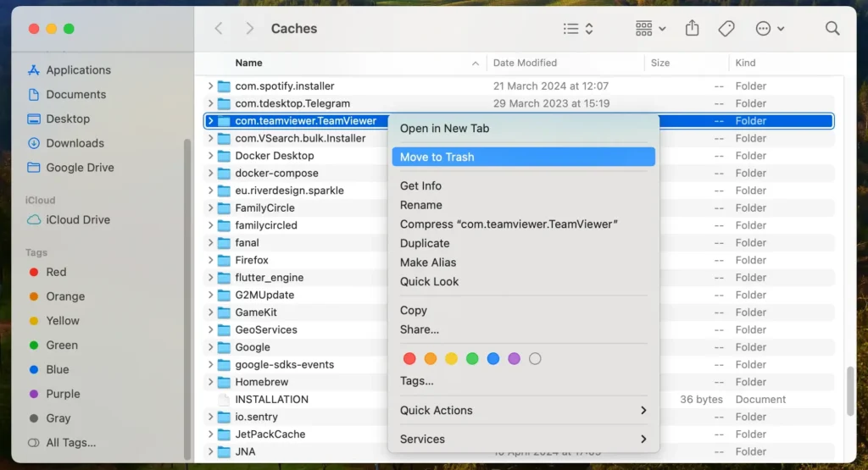Expand the Firefox folder
Screen dimensions: 868x470
click(210, 261)
